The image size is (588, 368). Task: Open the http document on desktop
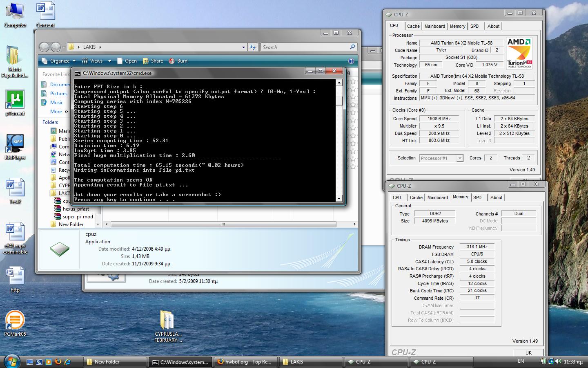click(x=15, y=279)
